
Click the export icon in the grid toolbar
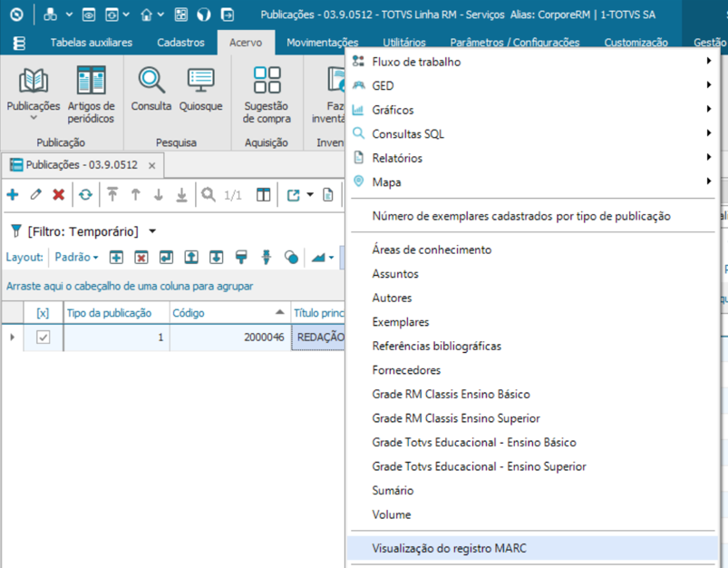tap(294, 195)
